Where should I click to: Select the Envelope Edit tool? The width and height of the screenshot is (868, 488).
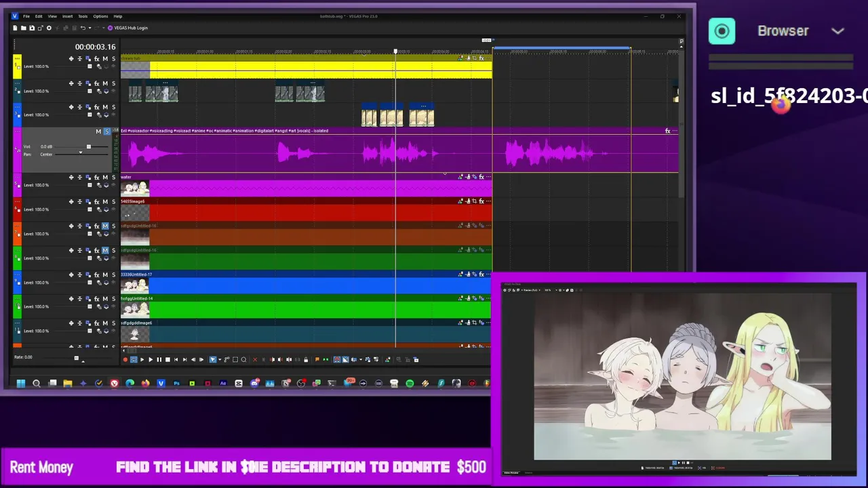pos(226,359)
